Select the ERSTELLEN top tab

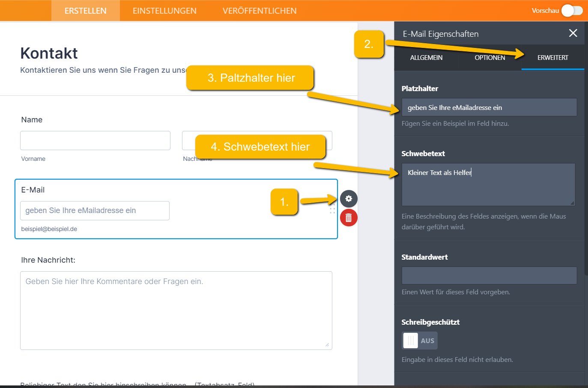(86, 11)
